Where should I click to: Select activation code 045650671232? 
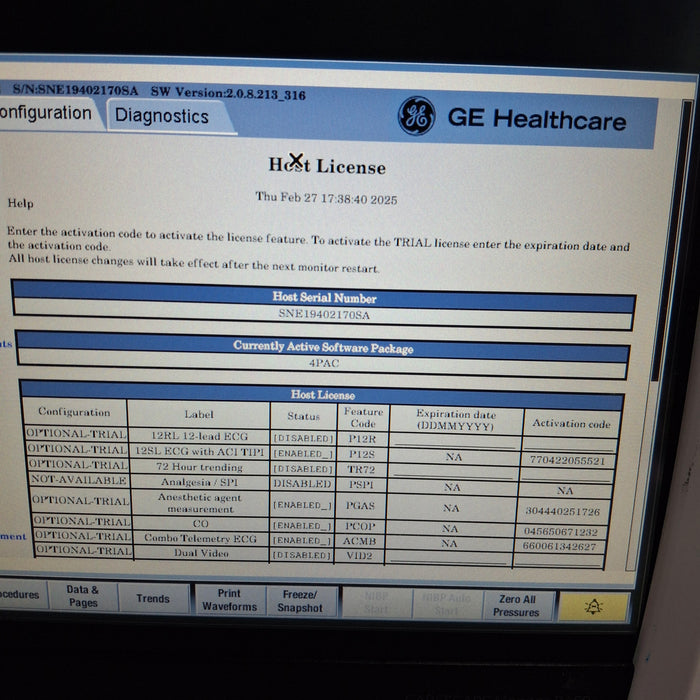[561, 532]
